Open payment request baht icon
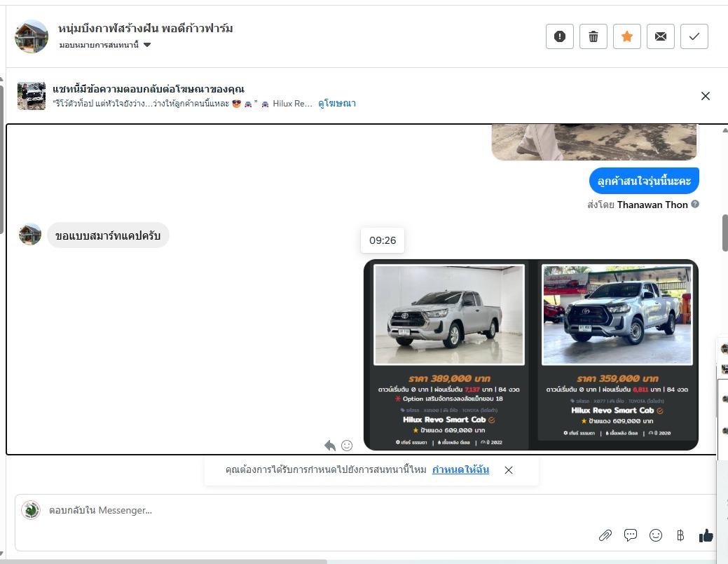This screenshot has height=564, width=728. [x=680, y=536]
